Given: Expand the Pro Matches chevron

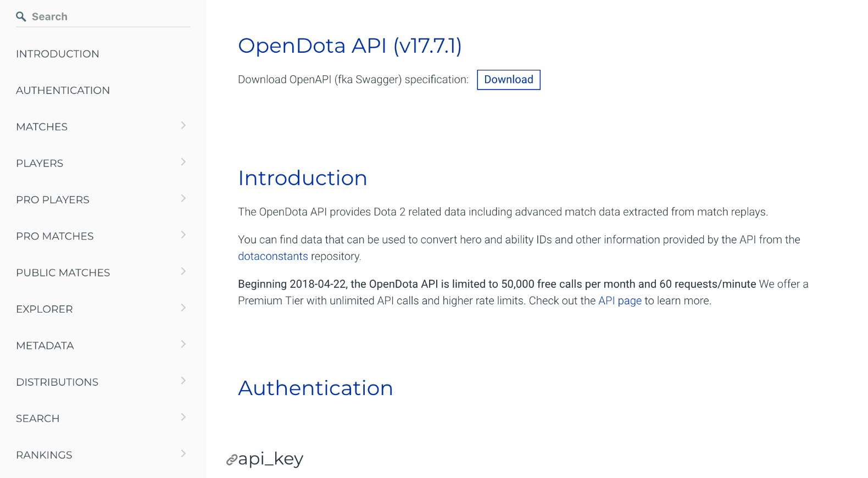Looking at the screenshot, I should pyautogui.click(x=183, y=235).
